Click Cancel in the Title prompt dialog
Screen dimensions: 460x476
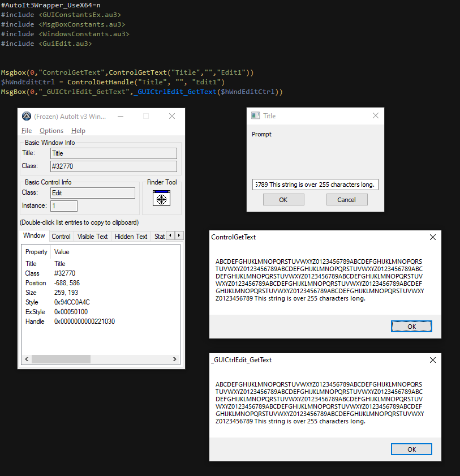click(347, 200)
